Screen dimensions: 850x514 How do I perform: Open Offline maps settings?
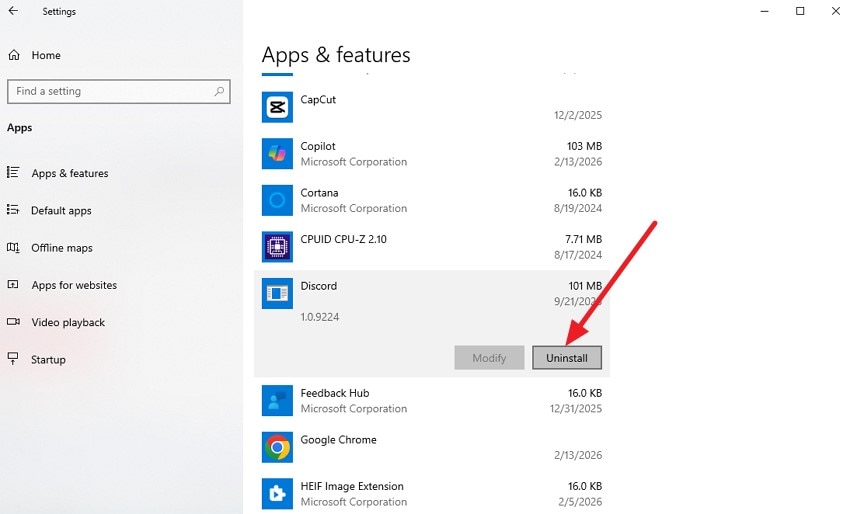pyautogui.click(x=62, y=248)
